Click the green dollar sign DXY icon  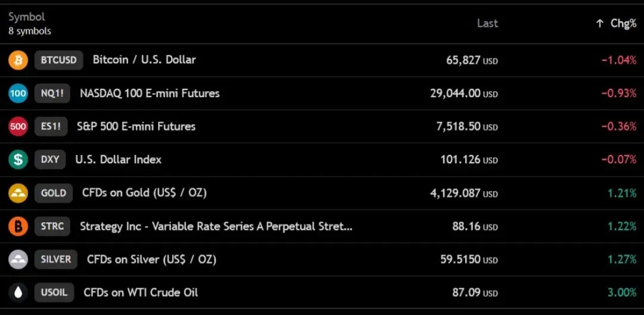[18, 160]
